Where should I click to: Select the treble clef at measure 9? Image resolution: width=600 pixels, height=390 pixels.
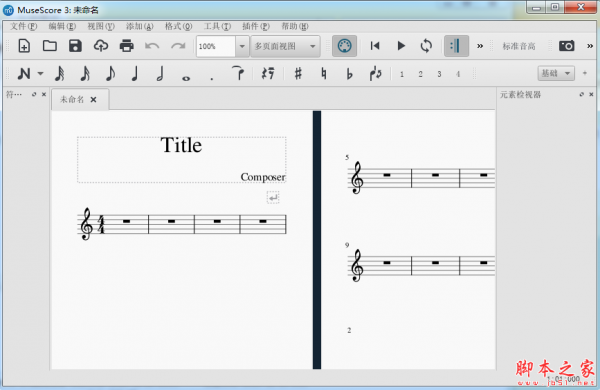pyautogui.click(x=357, y=266)
